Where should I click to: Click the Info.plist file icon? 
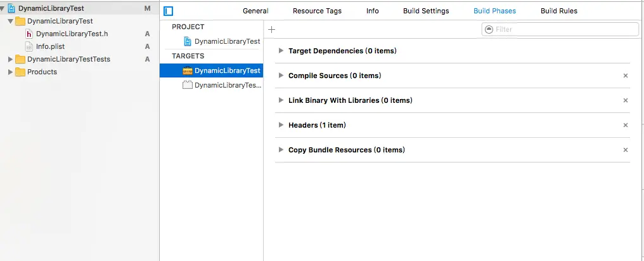(x=29, y=46)
